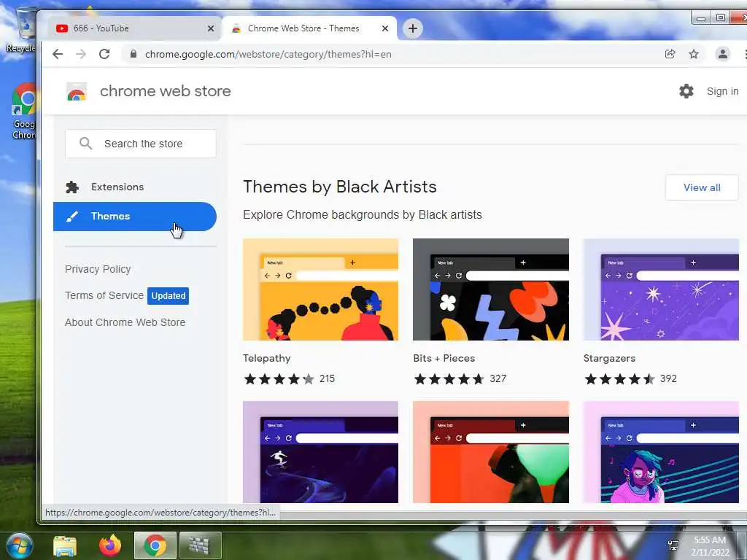Open the teal-haired girl theme thumbnail
The width and height of the screenshot is (747, 560).
tap(661, 452)
